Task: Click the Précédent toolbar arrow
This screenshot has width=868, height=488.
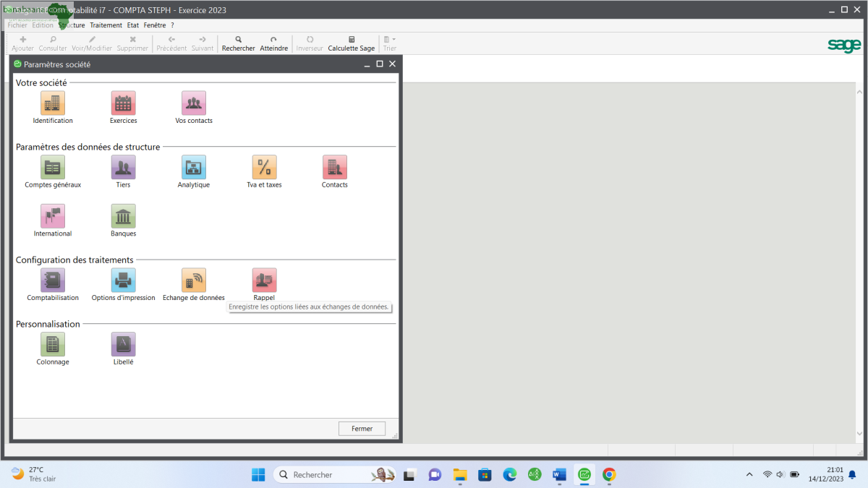Action: pos(172,43)
